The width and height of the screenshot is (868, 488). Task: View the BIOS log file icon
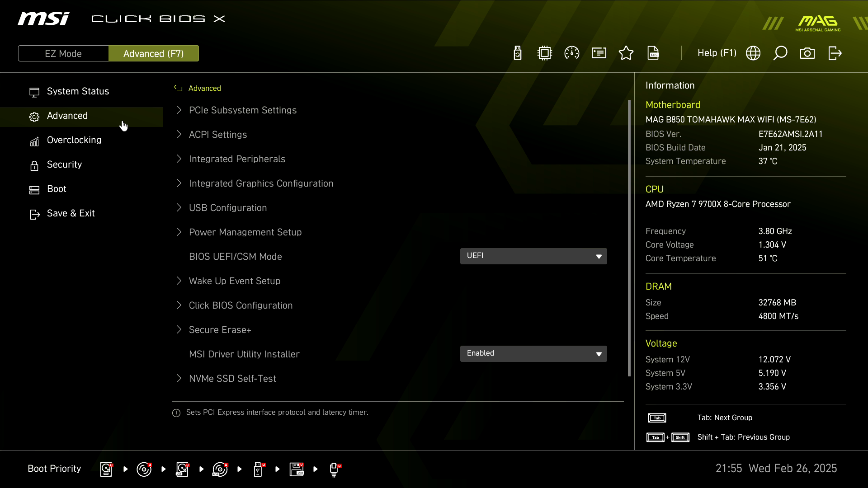tap(653, 53)
